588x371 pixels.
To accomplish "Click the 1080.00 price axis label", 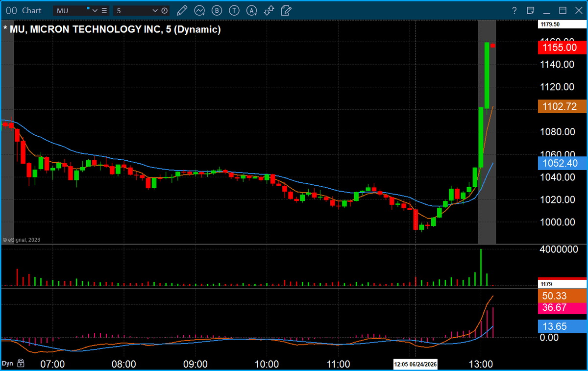I will pyautogui.click(x=558, y=132).
